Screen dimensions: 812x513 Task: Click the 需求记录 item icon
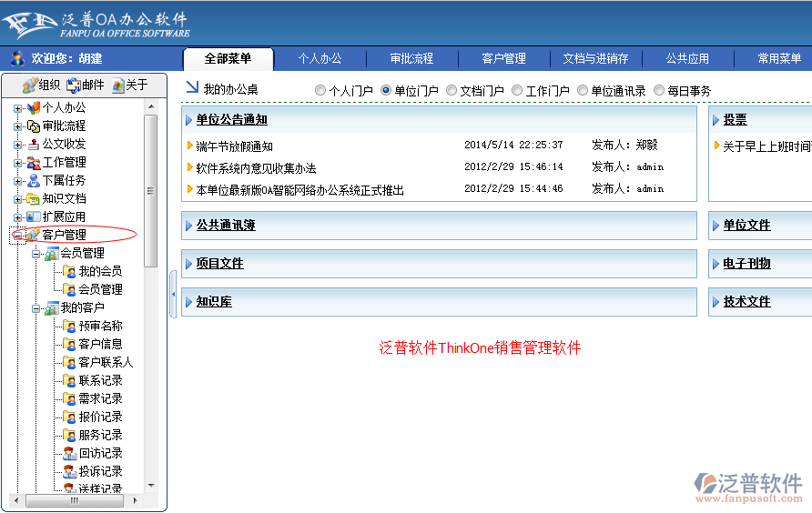(x=69, y=398)
